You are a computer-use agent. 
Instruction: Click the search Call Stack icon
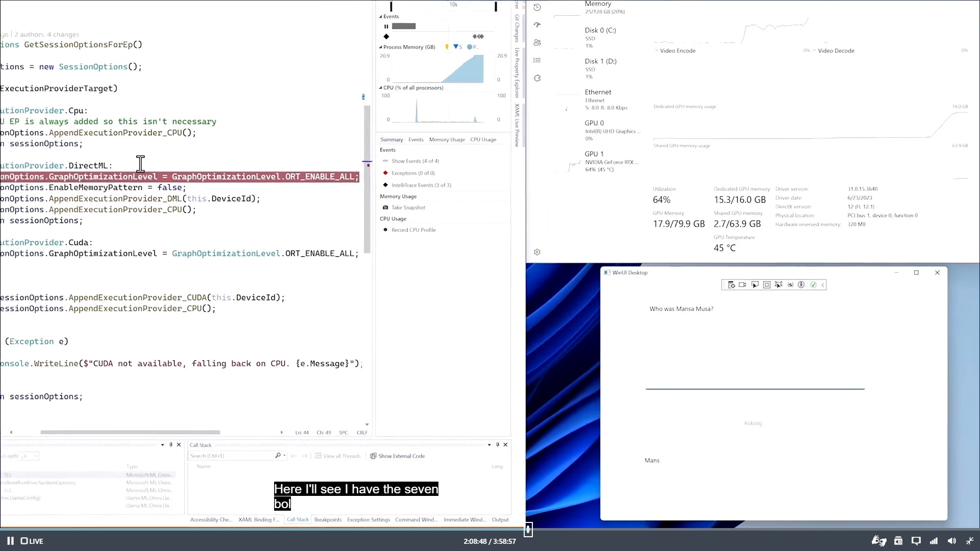point(277,456)
